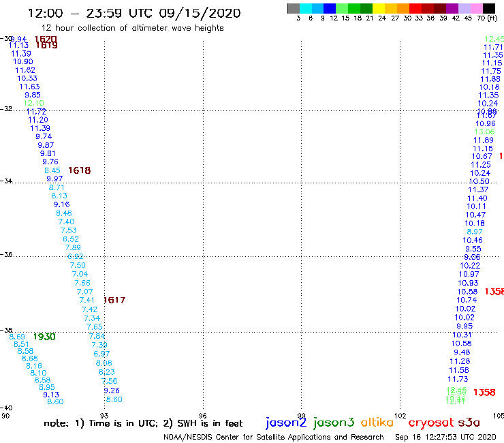The image size is (504, 443).
Task: Click wave height reading 7.34
Action: coord(92,318)
